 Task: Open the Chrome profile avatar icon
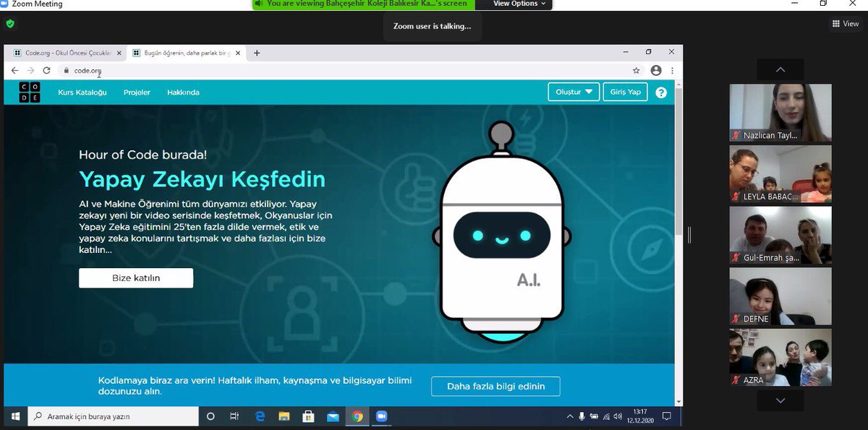(656, 71)
